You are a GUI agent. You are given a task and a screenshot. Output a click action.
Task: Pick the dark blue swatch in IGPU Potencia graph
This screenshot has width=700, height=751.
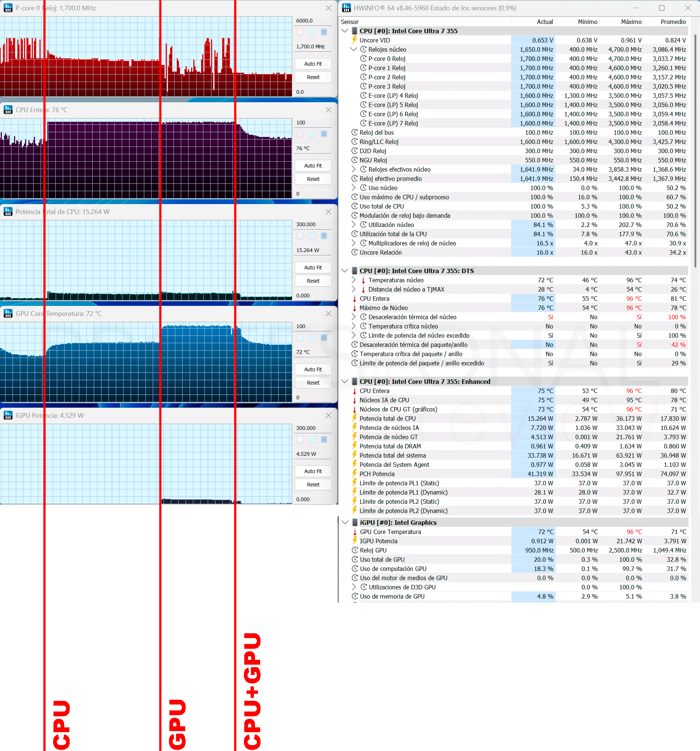pos(324,439)
